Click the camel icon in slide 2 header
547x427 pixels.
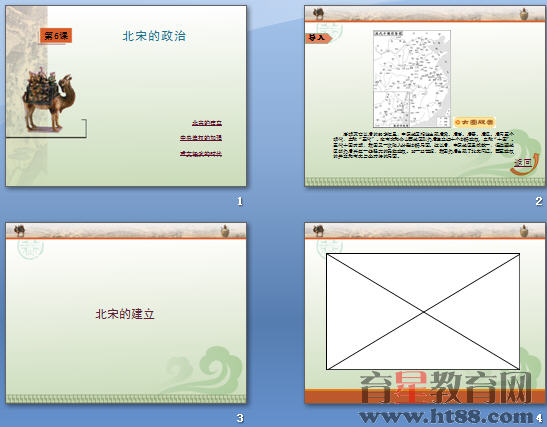coord(319,14)
